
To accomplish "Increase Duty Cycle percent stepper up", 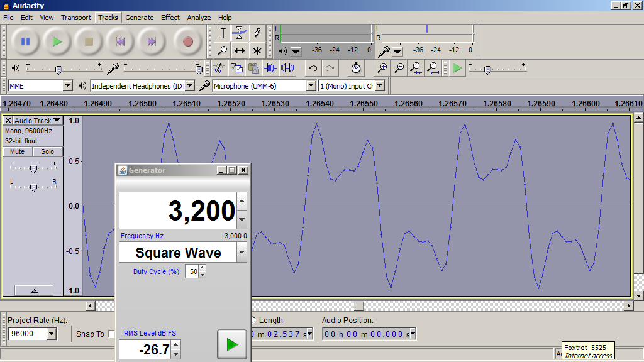I will pyautogui.click(x=202, y=268).
